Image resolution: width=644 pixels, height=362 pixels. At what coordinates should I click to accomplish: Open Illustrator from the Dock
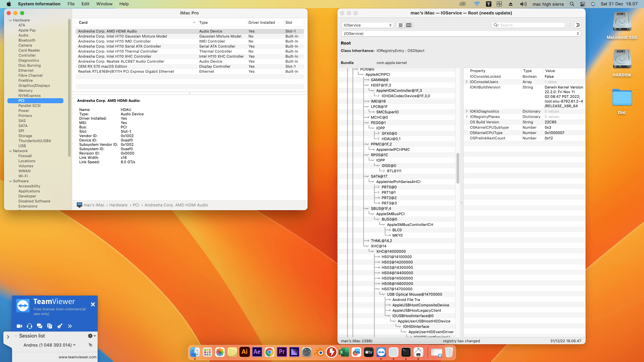(x=245, y=352)
